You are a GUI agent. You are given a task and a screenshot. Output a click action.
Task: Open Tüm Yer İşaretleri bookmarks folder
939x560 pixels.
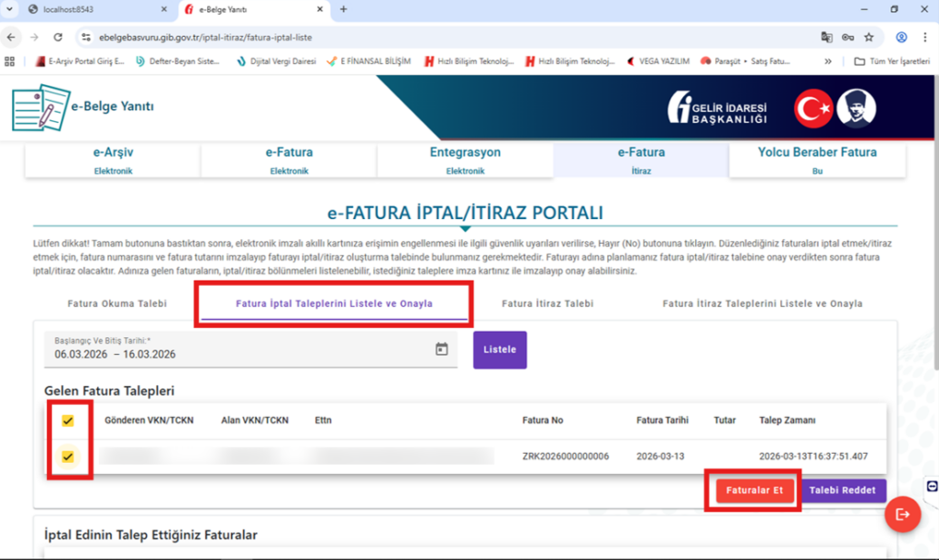[891, 61]
